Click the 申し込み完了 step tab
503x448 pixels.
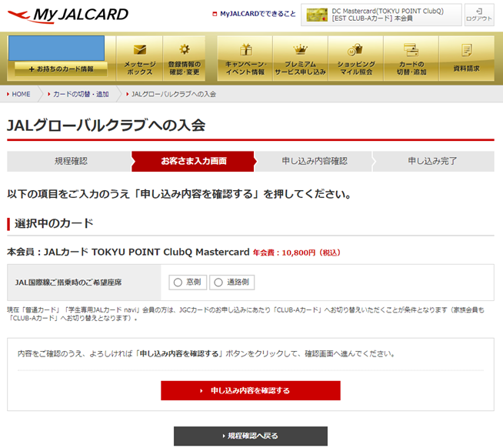433,161
